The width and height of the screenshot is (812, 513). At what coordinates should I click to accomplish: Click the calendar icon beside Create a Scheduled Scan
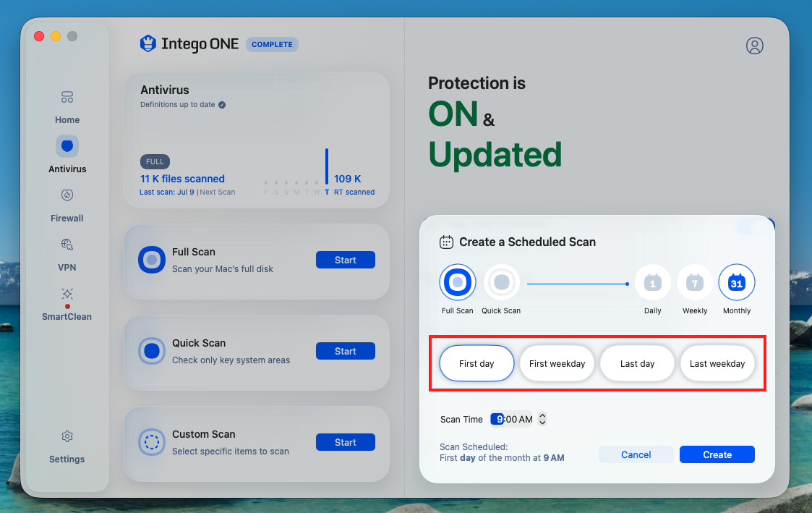pyautogui.click(x=446, y=242)
